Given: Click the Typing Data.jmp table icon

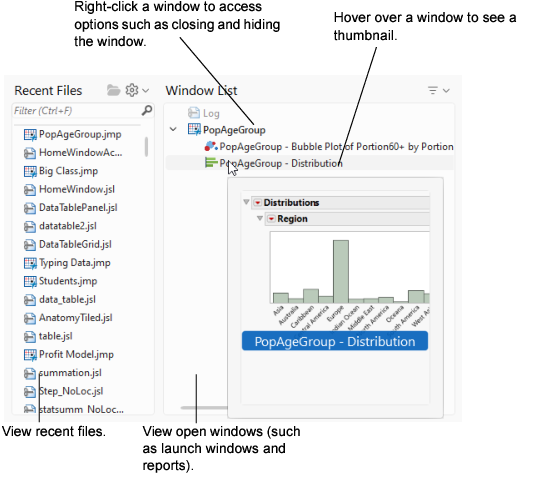Looking at the screenshot, I should point(30,263).
